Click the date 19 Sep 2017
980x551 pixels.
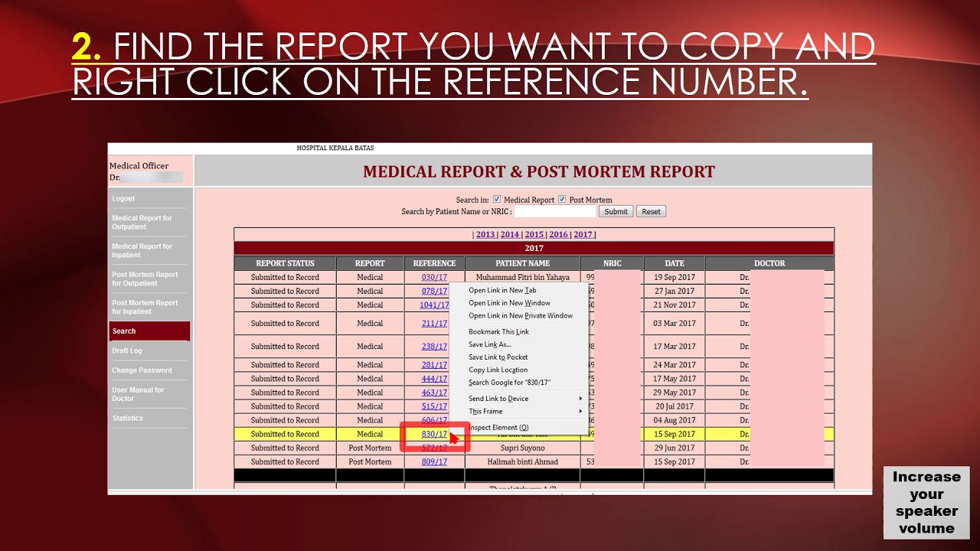coord(675,278)
